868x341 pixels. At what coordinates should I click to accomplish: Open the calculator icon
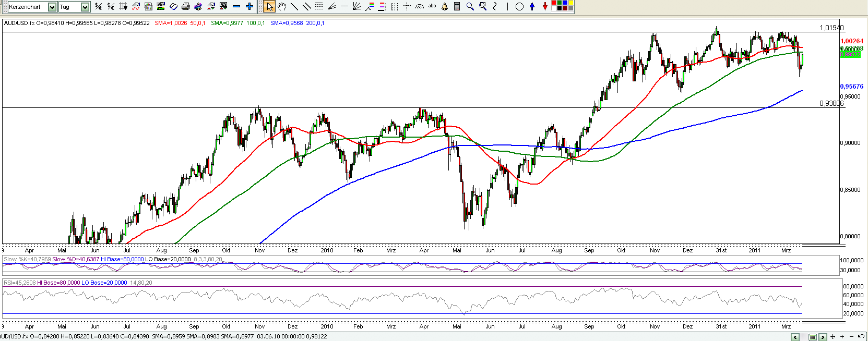point(457,6)
